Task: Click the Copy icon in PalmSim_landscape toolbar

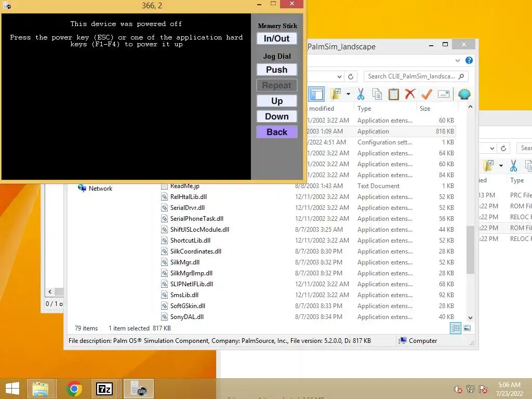Action: point(377,94)
